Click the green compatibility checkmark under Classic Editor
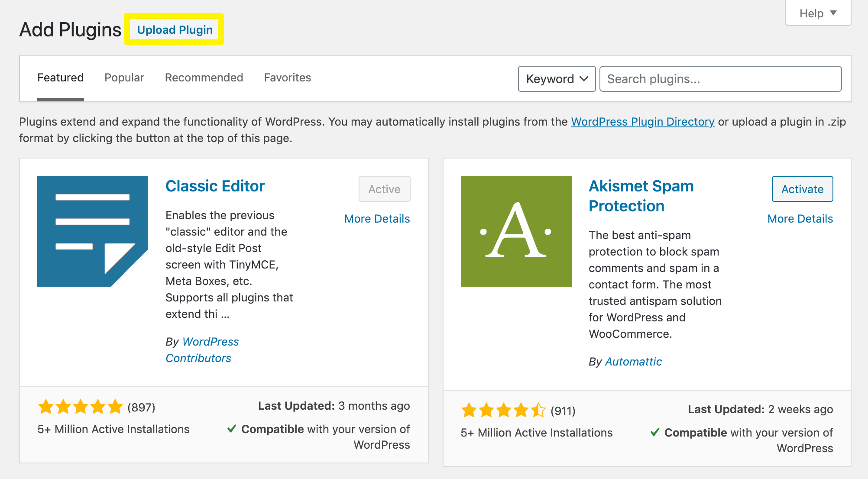 tap(232, 429)
